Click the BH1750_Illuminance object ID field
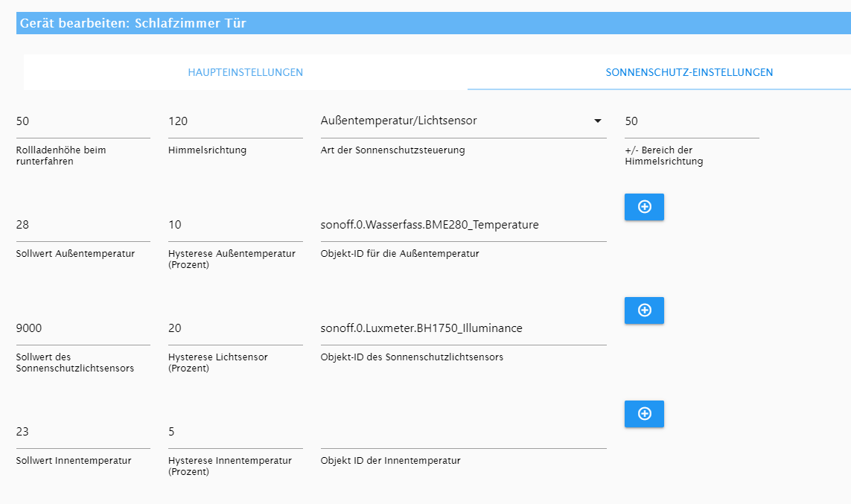 click(x=464, y=328)
